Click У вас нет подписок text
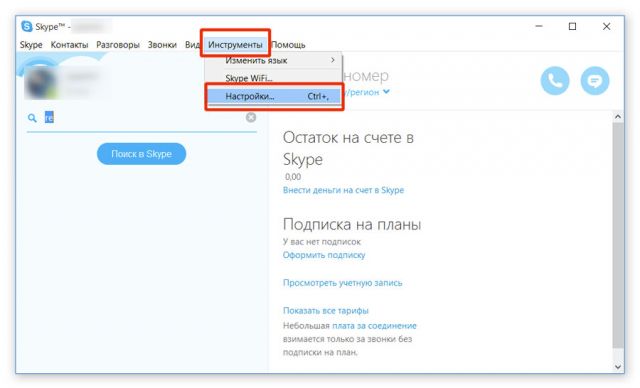Viewport: 640px width, 388px height. (x=322, y=242)
